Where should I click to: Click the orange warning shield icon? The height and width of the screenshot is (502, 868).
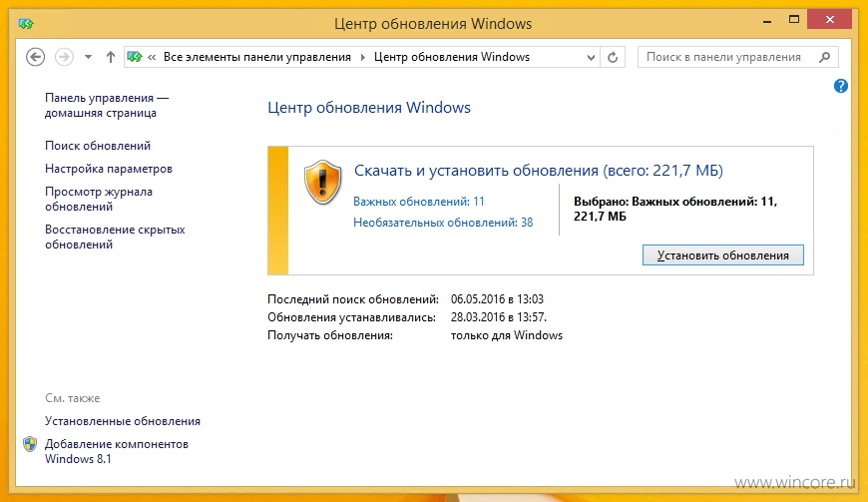[x=322, y=182]
